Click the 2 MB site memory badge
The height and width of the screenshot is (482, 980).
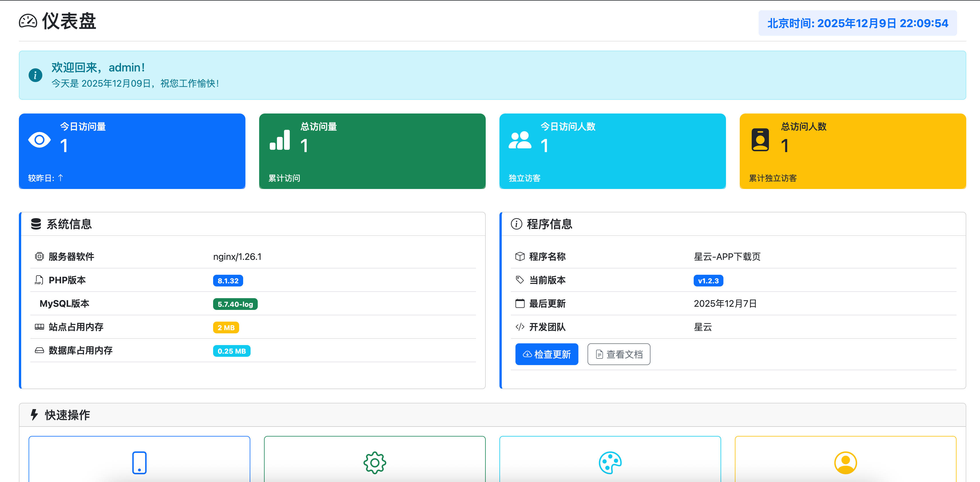226,328
